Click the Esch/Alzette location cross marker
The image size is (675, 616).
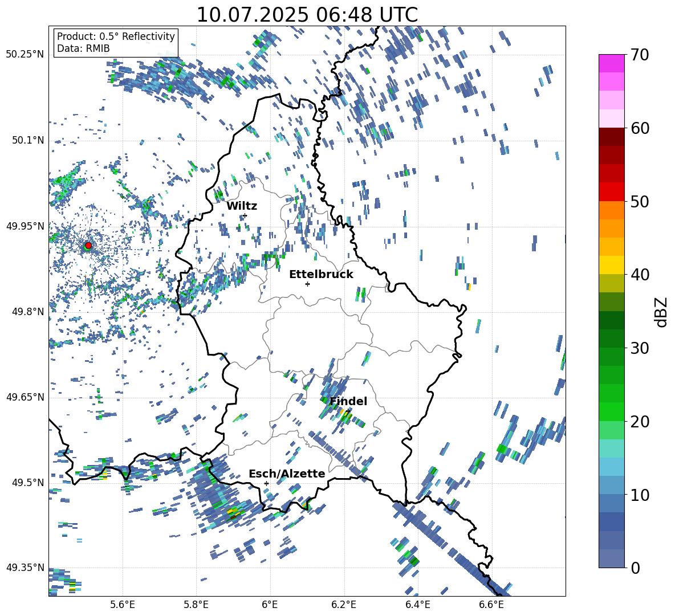[266, 483]
